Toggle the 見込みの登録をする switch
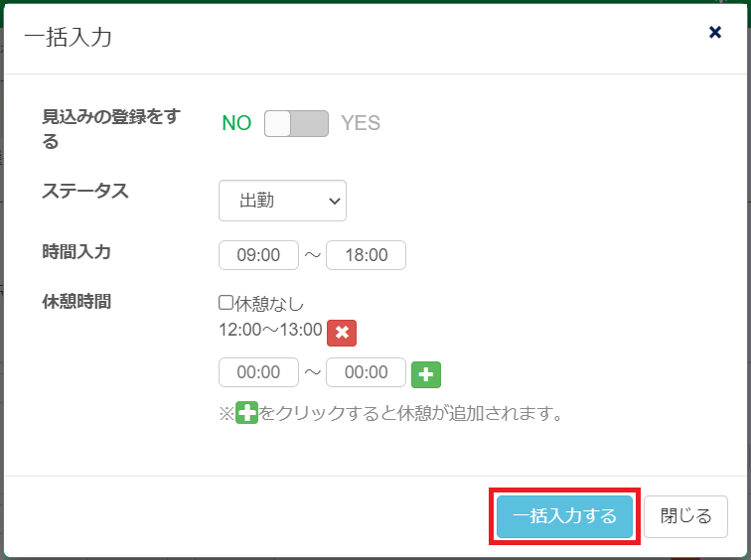 (x=296, y=123)
